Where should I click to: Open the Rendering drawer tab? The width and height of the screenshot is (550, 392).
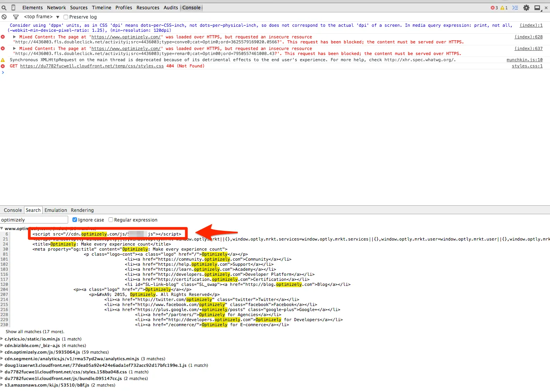pyautogui.click(x=82, y=210)
